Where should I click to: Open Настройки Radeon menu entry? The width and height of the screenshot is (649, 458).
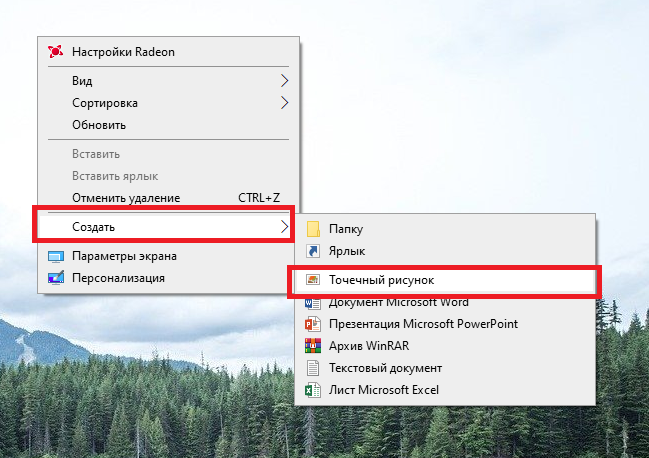(x=168, y=52)
